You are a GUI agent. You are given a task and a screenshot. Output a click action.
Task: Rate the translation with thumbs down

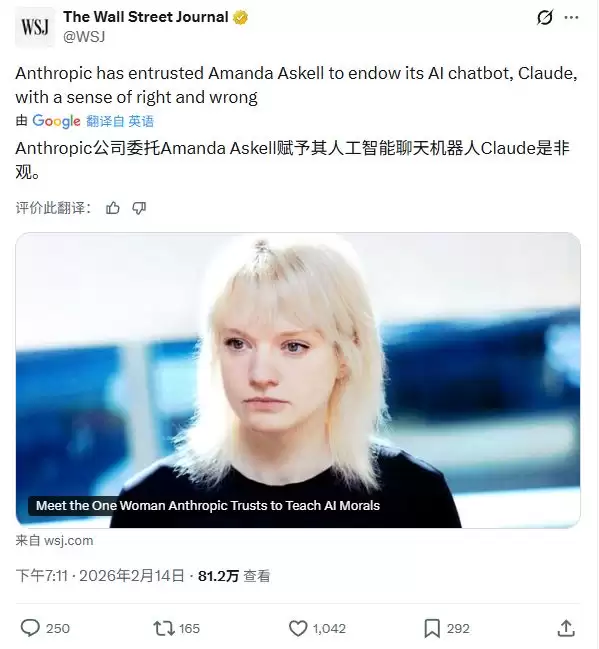(x=139, y=208)
